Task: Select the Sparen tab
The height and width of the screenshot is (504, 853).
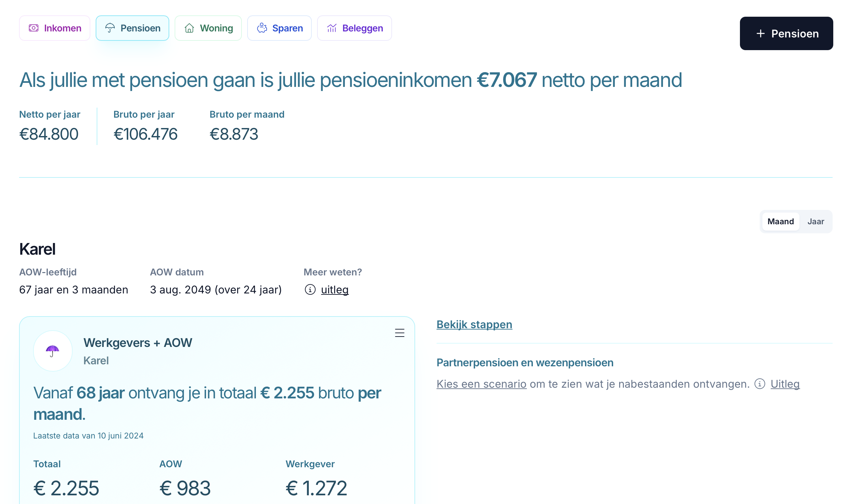Action: (279, 28)
